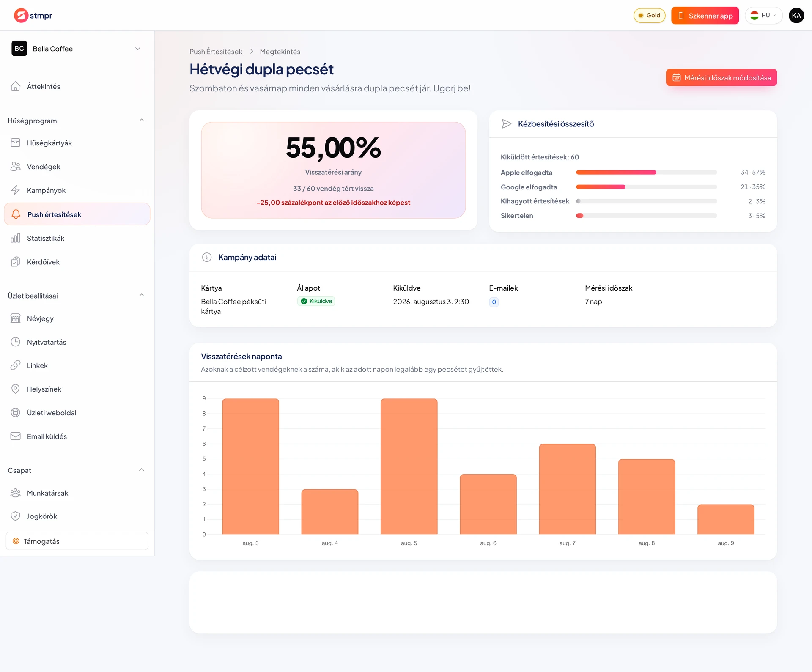Open the Bella Coffee store dropdown
This screenshot has width=812, height=672.
point(77,49)
